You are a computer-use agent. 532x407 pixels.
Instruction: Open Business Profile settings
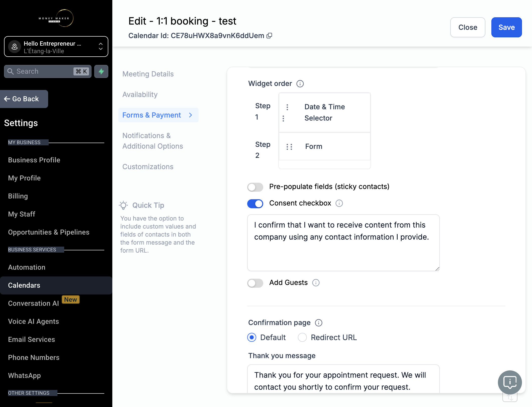coord(34,160)
